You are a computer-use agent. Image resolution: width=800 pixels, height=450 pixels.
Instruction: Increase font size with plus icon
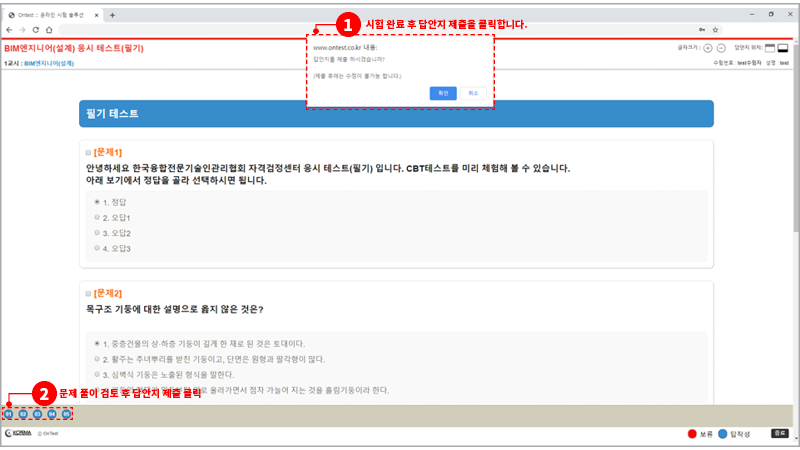coord(708,48)
